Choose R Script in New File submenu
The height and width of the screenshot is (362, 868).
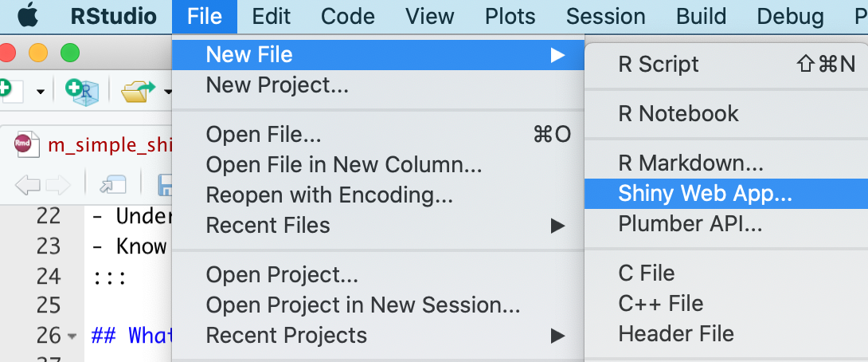(x=659, y=65)
